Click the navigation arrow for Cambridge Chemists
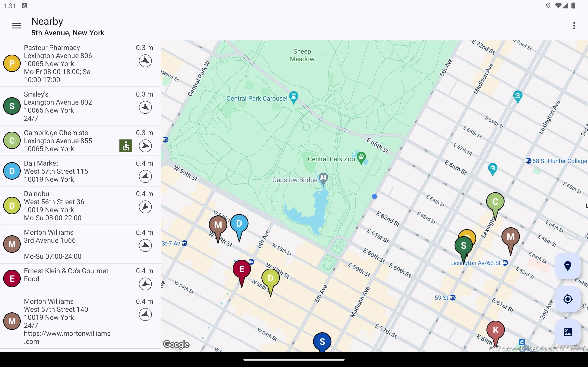The image size is (588, 367). [x=145, y=146]
